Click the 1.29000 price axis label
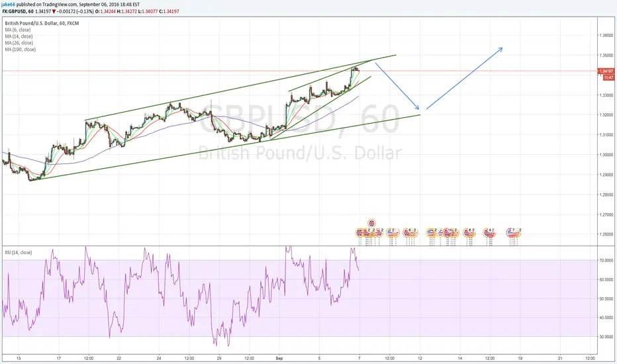The height and width of the screenshot is (364, 617). pos(606,175)
